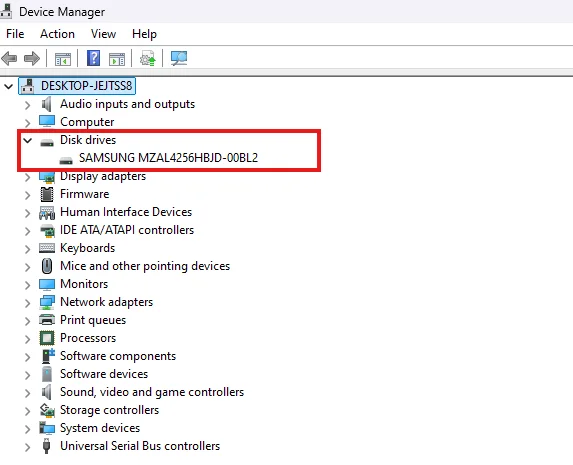Expand Mice and other pointing devices
The height and width of the screenshot is (465, 573).
coord(28,267)
